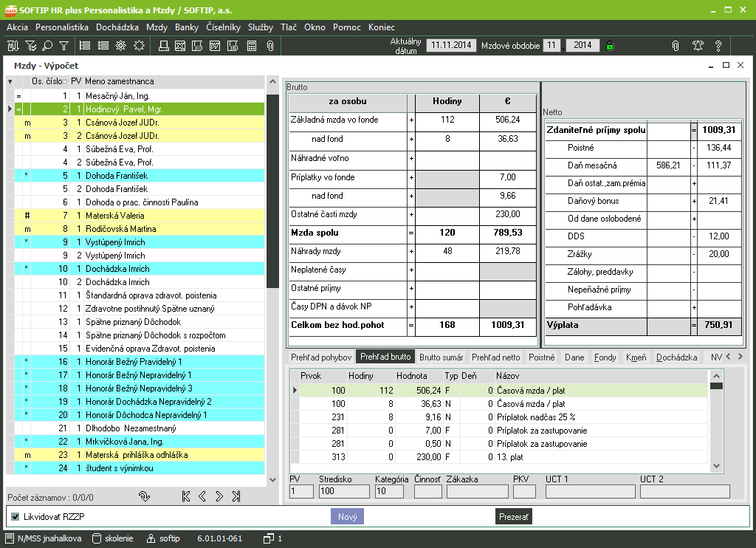The width and height of the screenshot is (756, 548).
Task: Click scroll-down arrow of brutto detail list
Action: click(716, 466)
